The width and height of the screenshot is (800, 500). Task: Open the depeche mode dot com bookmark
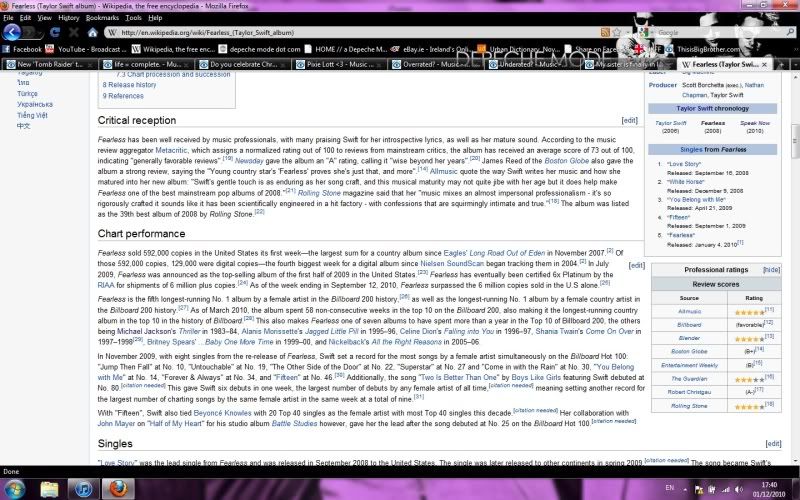pos(260,49)
